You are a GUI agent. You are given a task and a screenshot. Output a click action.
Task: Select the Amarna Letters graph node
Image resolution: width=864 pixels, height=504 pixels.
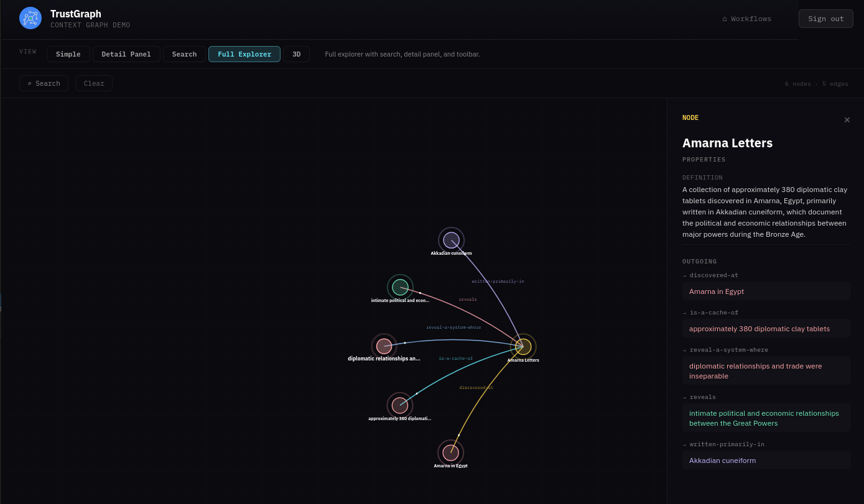point(523,346)
